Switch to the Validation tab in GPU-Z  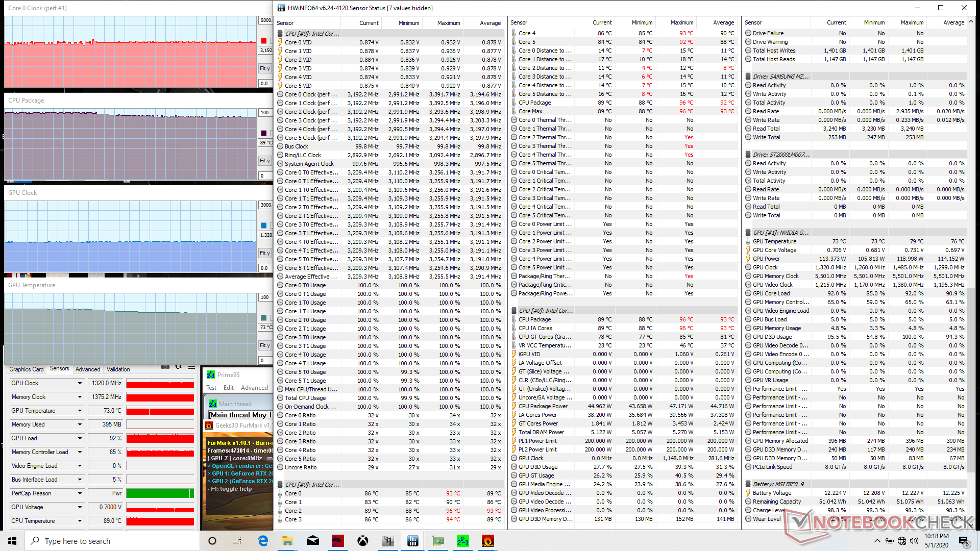[x=118, y=369]
